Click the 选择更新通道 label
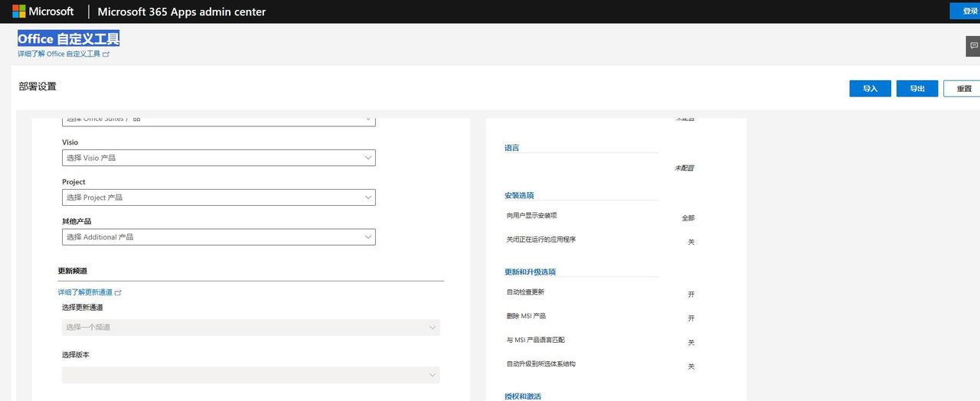Viewport: 980px width, 401px height. (x=83, y=307)
